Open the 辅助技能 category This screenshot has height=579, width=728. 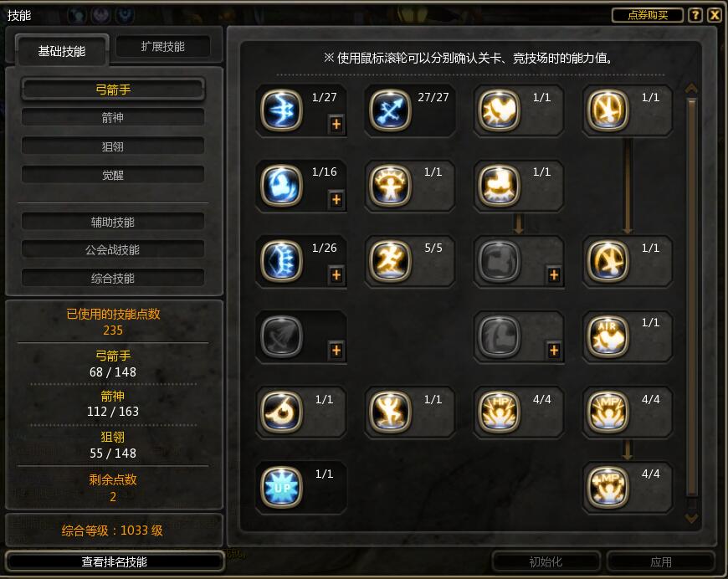[x=112, y=222]
